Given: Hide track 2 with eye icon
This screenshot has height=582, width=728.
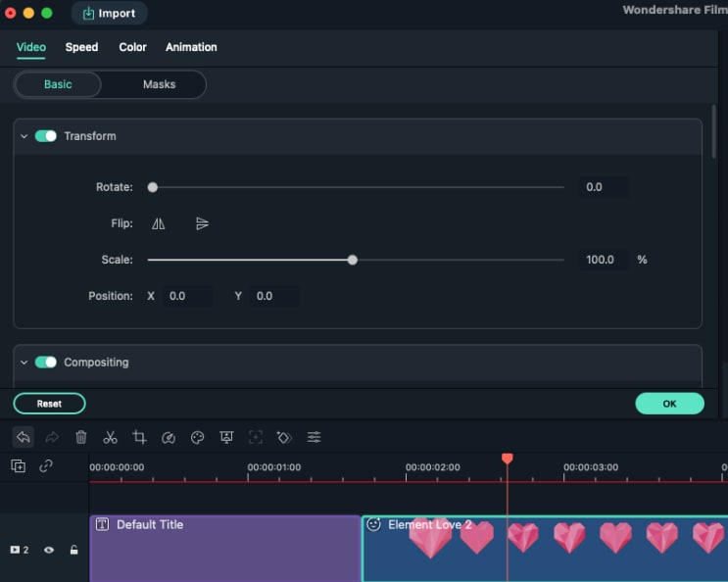Looking at the screenshot, I should click(49, 551).
